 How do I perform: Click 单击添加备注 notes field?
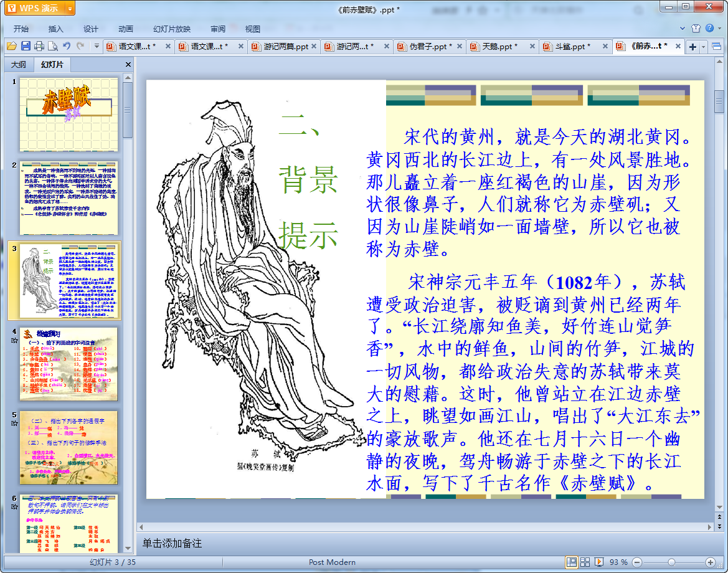(x=172, y=543)
